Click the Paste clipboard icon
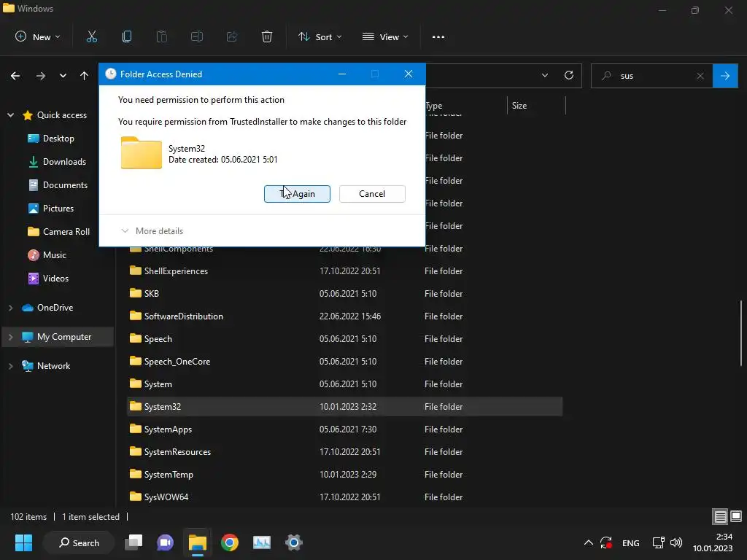Viewport: 747px width, 560px height. pyautogui.click(x=162, y=36)
